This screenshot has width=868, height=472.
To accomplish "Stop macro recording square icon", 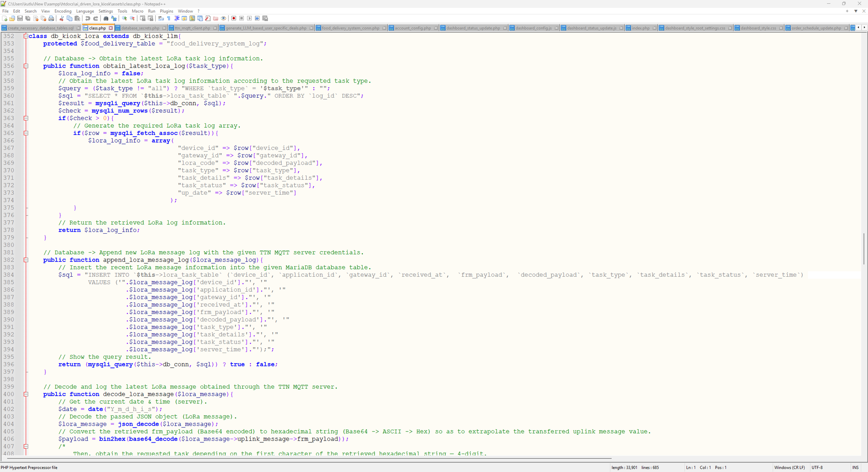I will click(x=242, y=18).
